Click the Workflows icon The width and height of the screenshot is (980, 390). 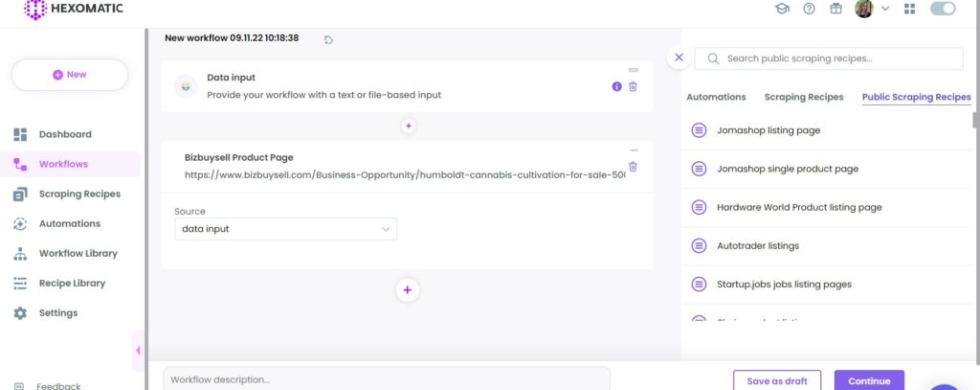click(x=20, y=165)
